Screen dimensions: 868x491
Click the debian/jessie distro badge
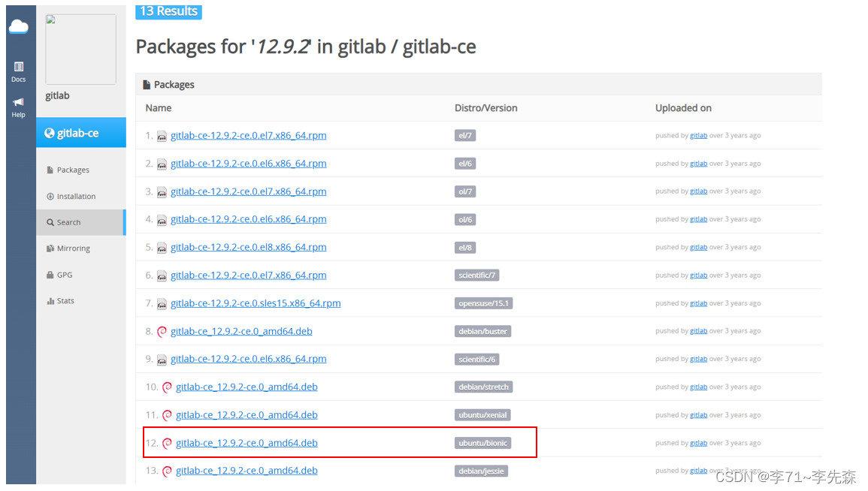coord(481,471)
